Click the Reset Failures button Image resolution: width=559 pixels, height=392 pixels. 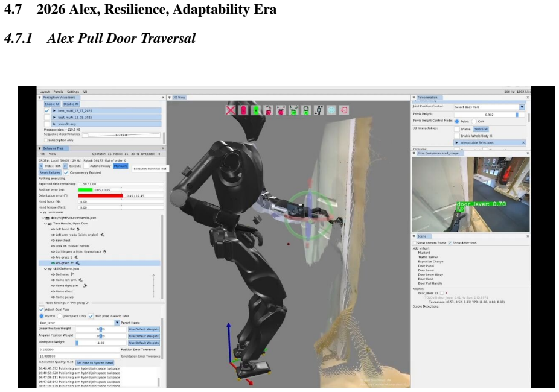[x=50, y=172]
